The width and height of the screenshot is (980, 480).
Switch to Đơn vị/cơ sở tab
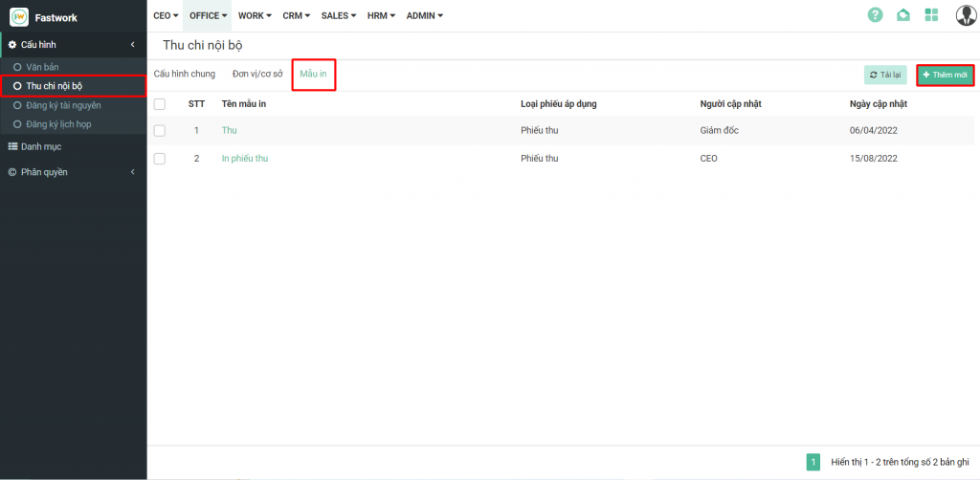coord(257,74)
